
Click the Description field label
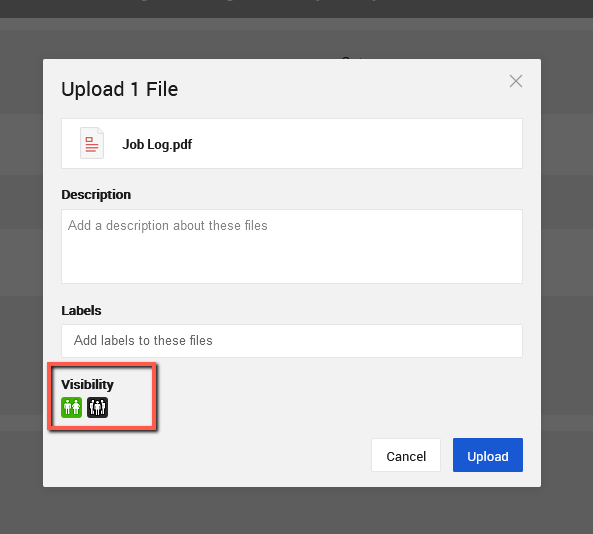(x=96, y=194)
